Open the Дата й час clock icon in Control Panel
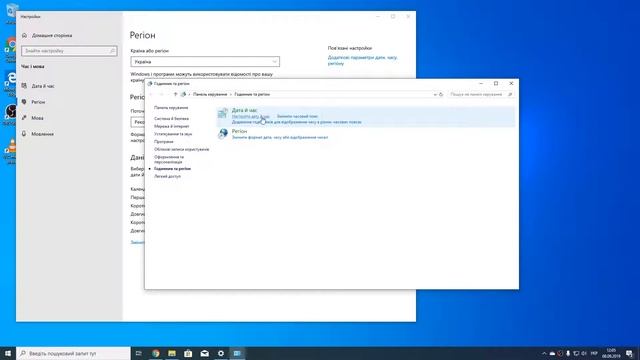Viewport: 640px width, 360px height. (x=223, y=113)
